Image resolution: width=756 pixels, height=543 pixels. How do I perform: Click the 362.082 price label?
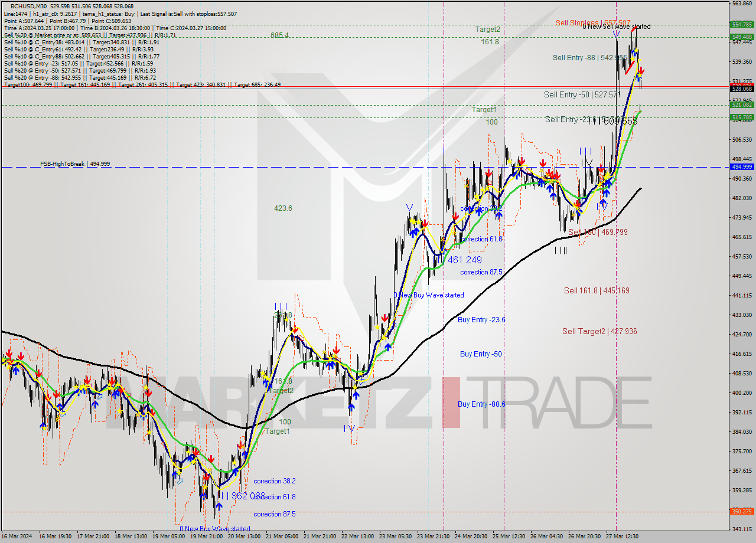point(249,496)
